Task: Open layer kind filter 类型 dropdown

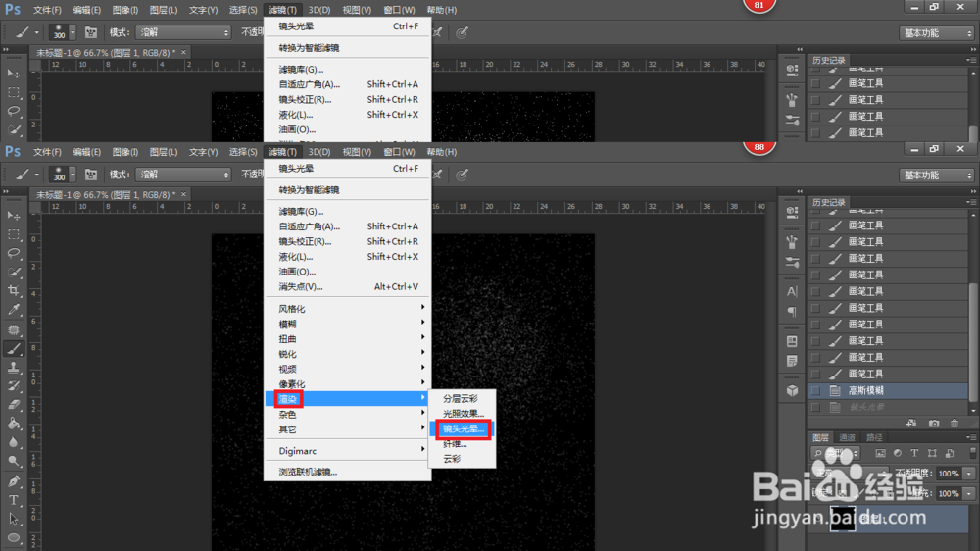Action: 836,453
